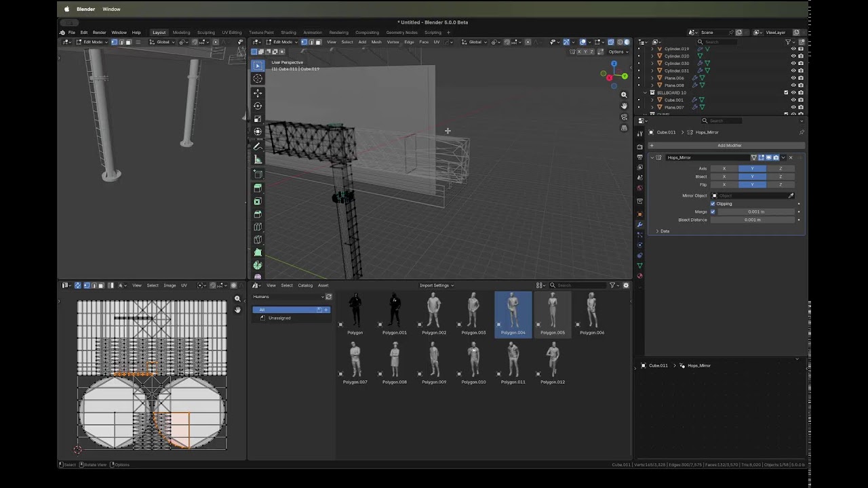Toggle the Merge checkbox
868x488 pixels.
pyautogui.click(x=713, y=211)
